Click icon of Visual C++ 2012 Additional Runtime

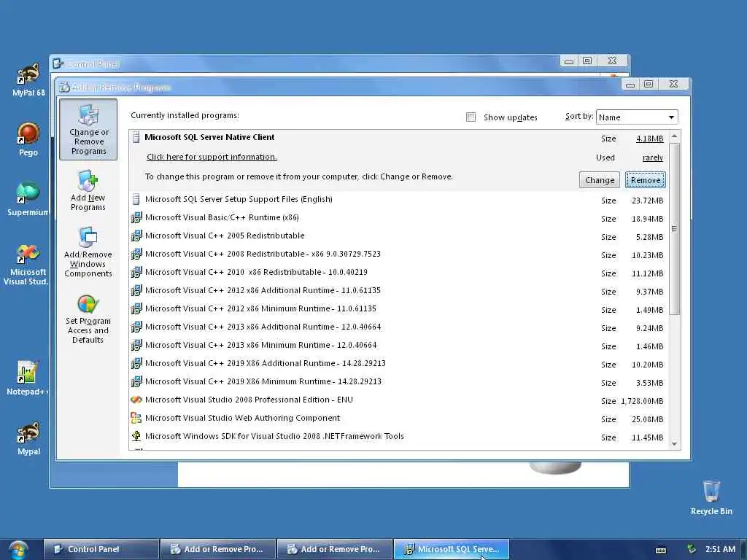point(136,290)
